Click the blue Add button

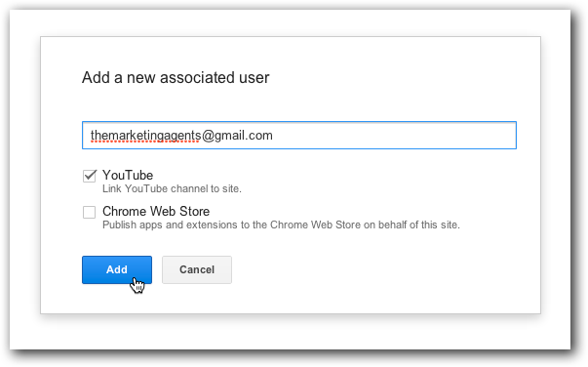click(x=117, y=269)
